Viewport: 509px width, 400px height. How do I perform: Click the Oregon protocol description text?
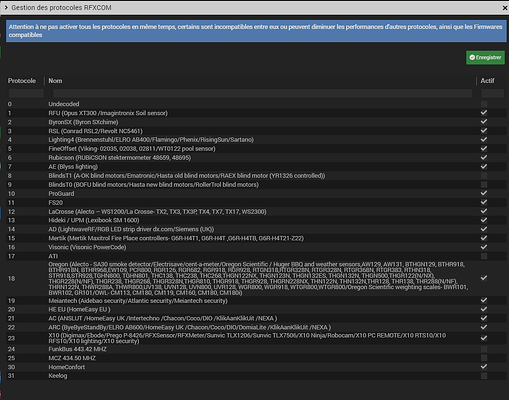[258, 278]
